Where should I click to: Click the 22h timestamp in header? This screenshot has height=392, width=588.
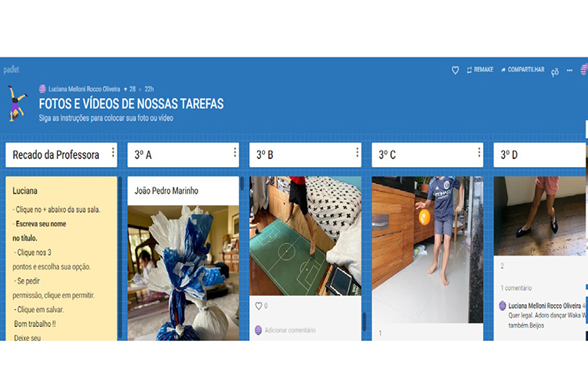(149, 89)
